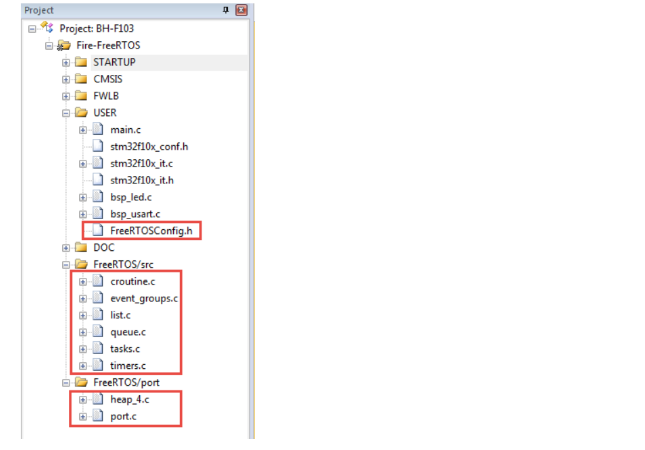
Task: Click the FreeRTOS/src folder icon
Action: pos(82,265)
